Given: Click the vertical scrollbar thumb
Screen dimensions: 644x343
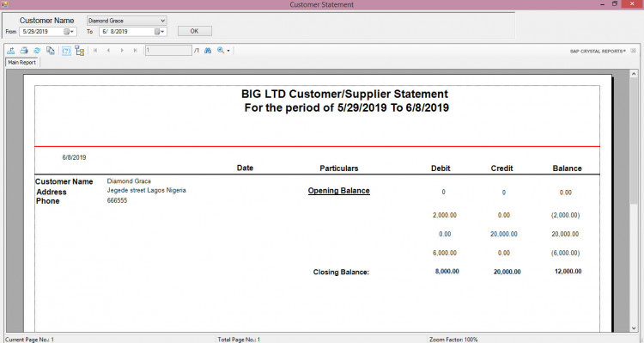Looking at the screenshot, I should click(x=634, y=140).
